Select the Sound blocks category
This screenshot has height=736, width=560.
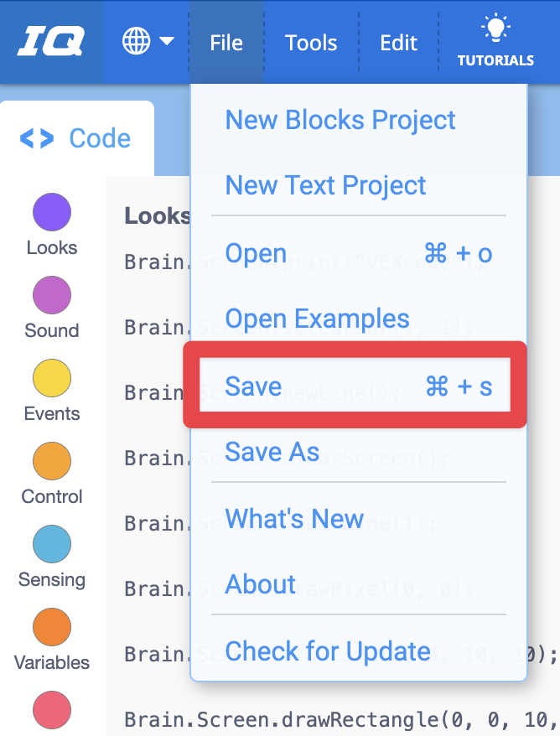[51, 295]
